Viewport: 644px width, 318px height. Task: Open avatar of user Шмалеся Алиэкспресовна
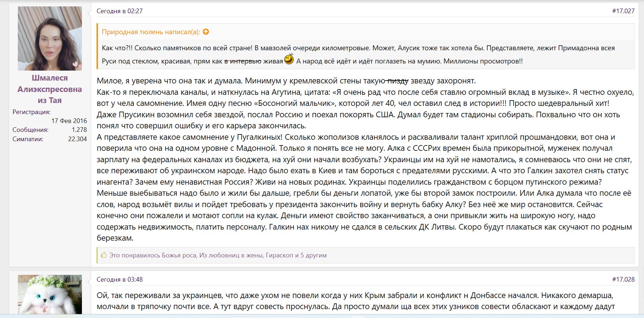pos(50,39)
